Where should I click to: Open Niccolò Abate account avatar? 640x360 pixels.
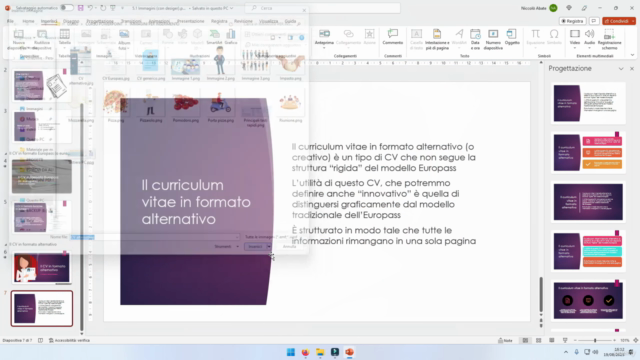point(553,8)
